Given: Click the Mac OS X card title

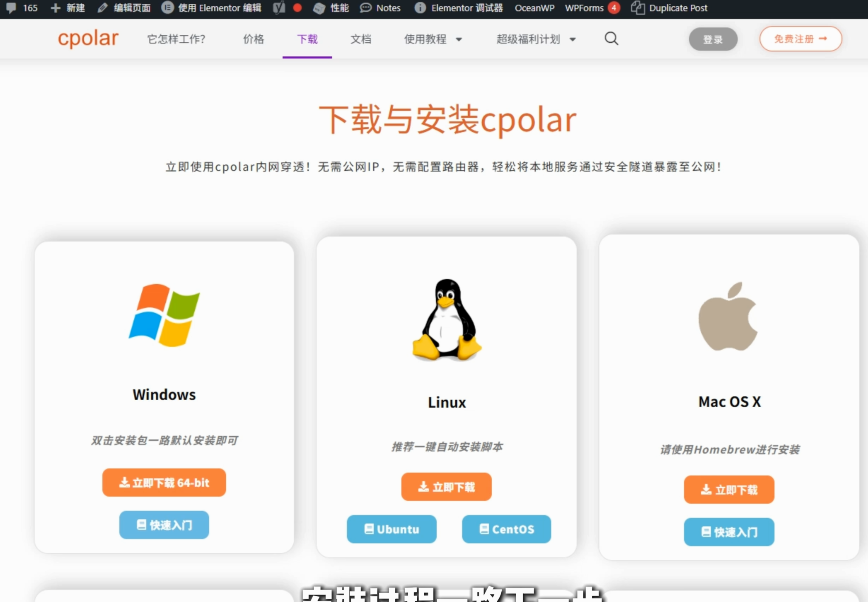Looking at the screenshot, I should point(729,401).
